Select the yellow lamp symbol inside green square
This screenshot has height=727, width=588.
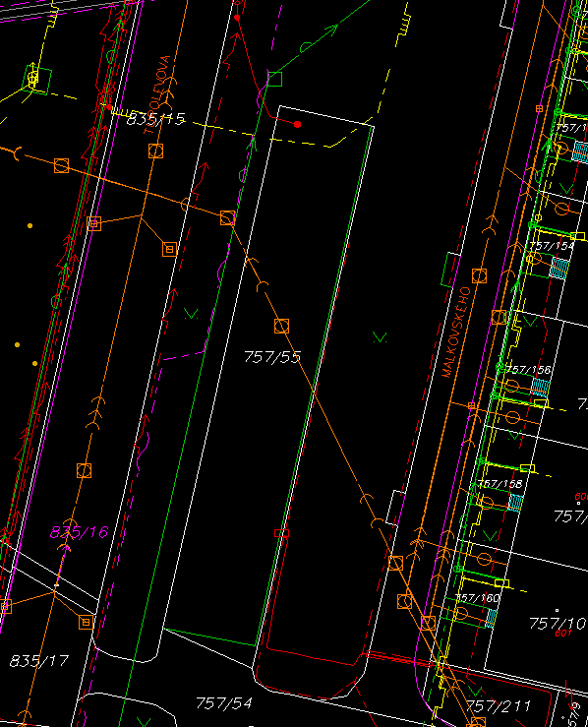(32, 79)
